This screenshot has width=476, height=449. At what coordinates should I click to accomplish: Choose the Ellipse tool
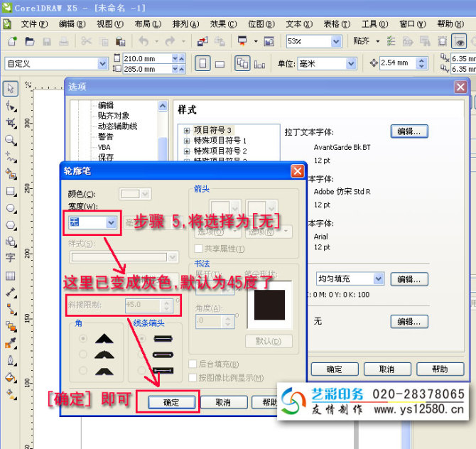[11, 208]
